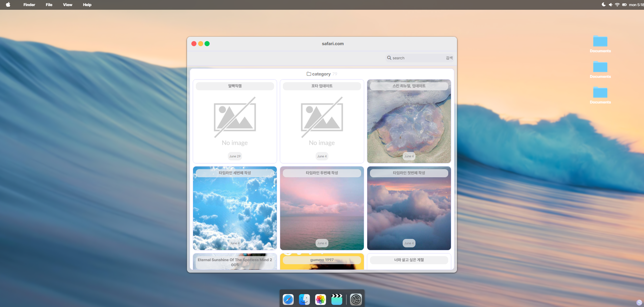Click June 4 badge on 타임라인 세번째 작성 card
644x307 pixels.
point(235,243)
